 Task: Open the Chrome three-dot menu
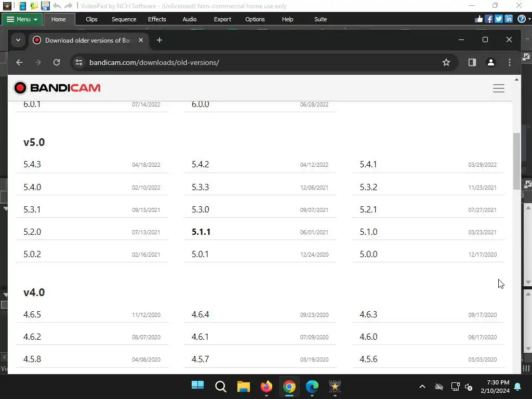click(x=509, y=62)
